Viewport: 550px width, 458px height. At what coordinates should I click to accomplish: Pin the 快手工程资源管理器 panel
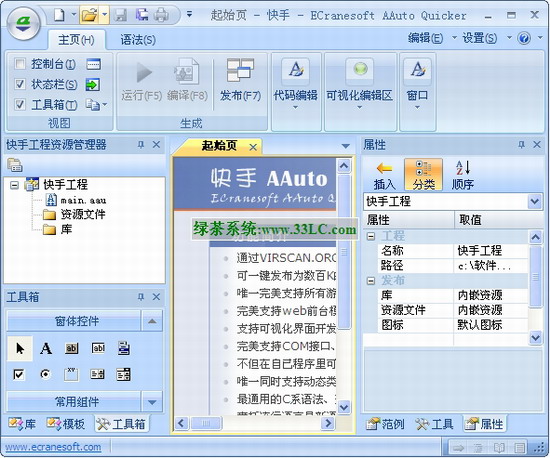click(141, 144)
